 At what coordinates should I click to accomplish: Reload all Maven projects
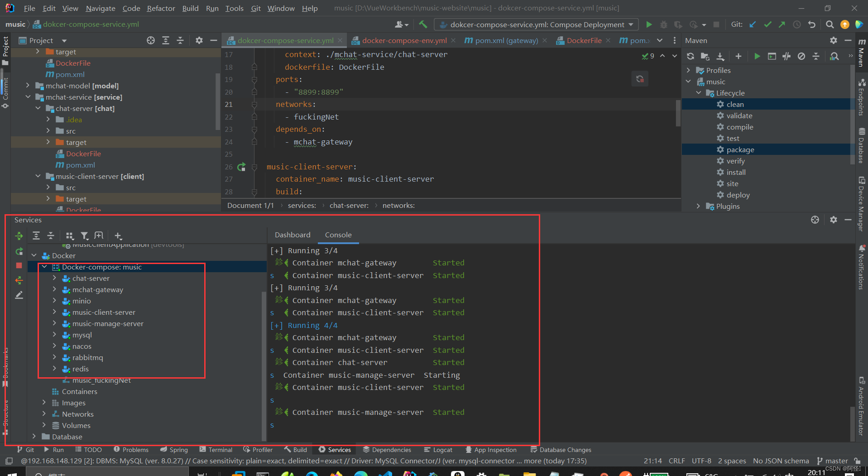coord(690,56)
